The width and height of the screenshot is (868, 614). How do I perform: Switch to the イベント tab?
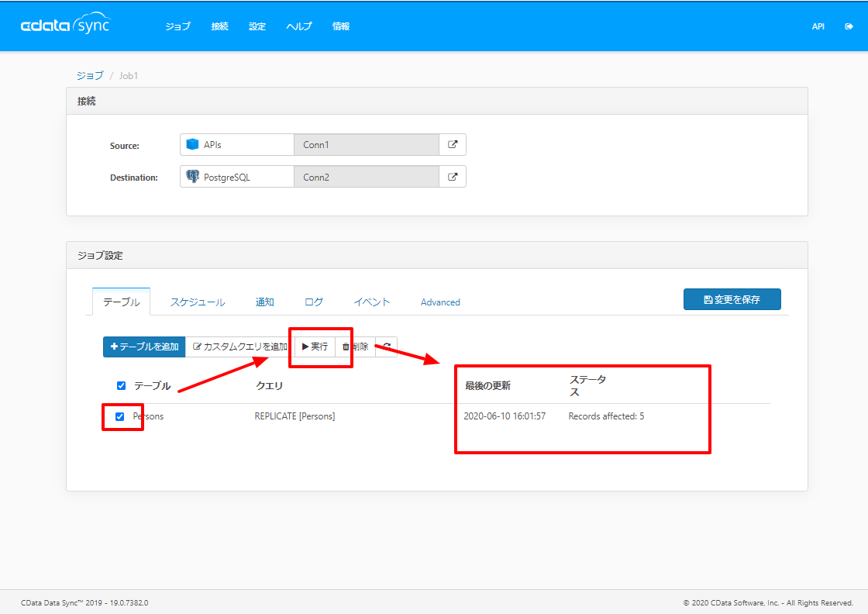[x=372, y=302]
